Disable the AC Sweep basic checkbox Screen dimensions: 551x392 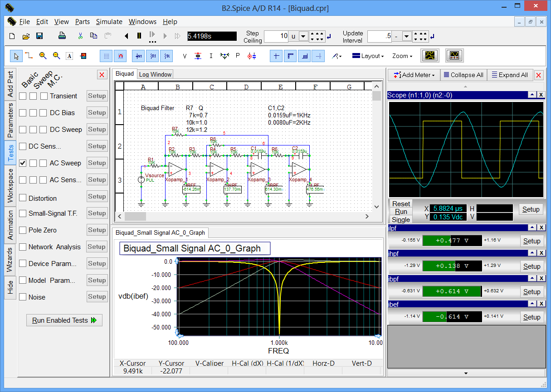coord(23,163)
